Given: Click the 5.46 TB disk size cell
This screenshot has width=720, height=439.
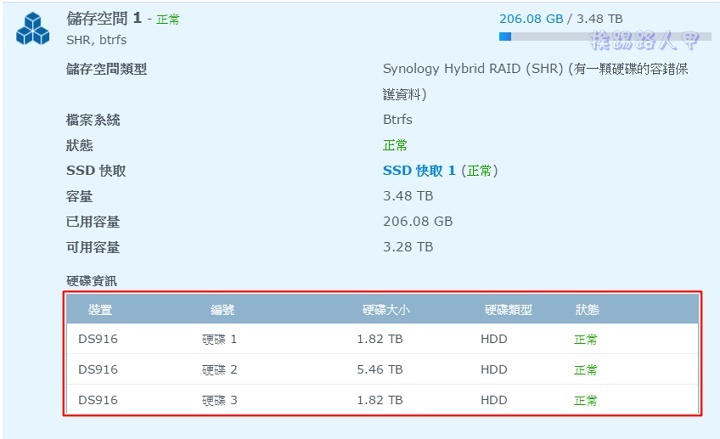Looking at the screenshot, I should [x=380, y=369].
